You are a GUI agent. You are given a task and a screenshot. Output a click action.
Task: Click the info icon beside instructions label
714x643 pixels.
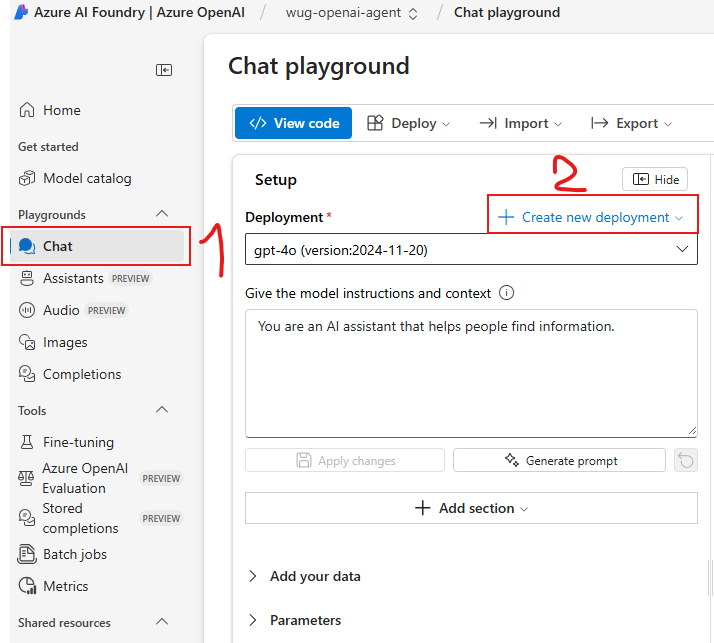[x=506, y=294]
